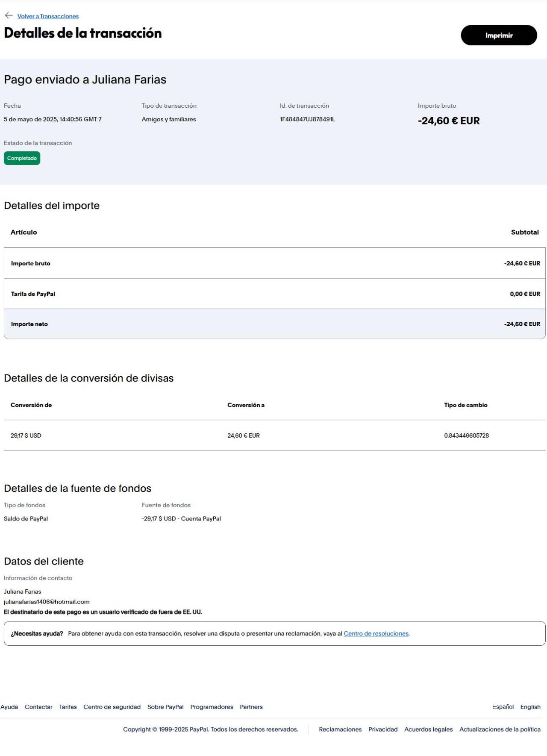Open the Volver a Transacciones link
This screenshot has height=756, width=547.
pyautogui.click(x=48, y=16)
